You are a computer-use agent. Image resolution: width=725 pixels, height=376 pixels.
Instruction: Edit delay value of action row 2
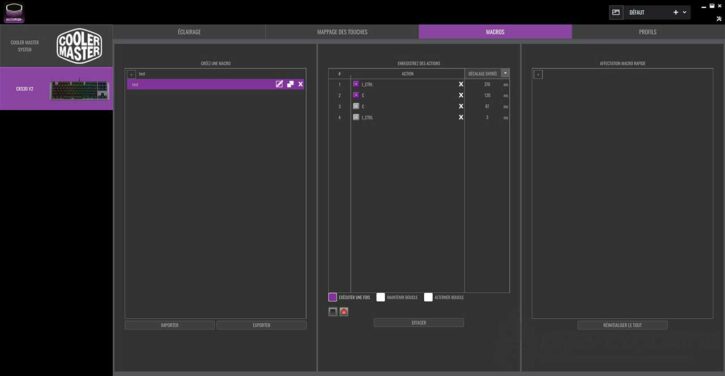point(487,95)
